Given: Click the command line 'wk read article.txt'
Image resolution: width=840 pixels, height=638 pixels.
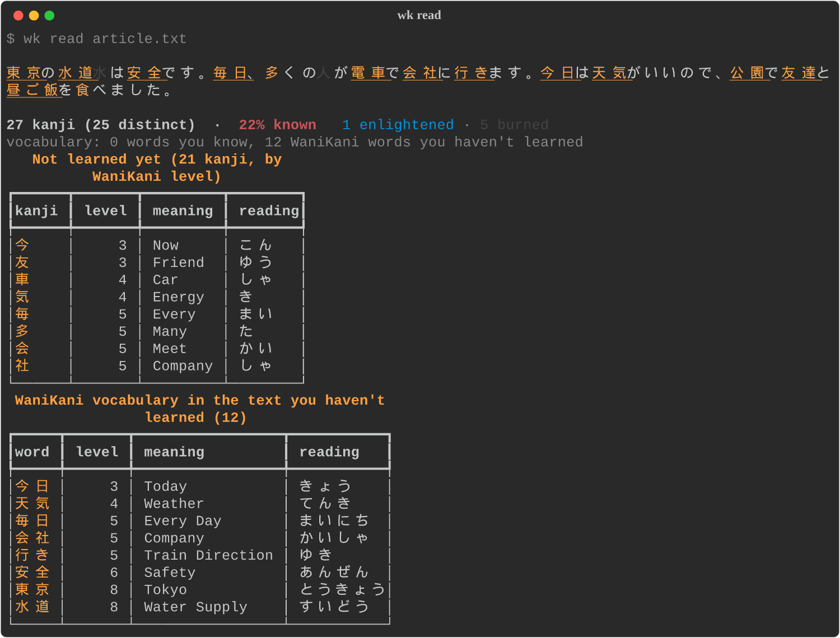Looking at the screenshot, I should (x=105, y=39).
